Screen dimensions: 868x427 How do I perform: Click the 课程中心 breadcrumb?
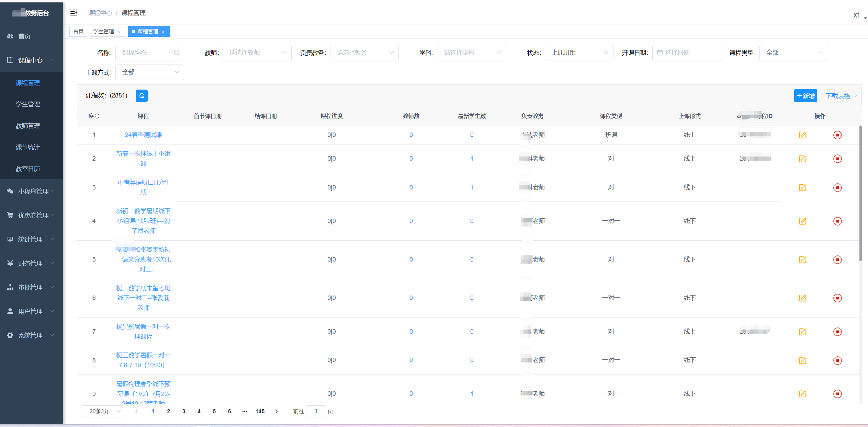[x=100, y=13]
